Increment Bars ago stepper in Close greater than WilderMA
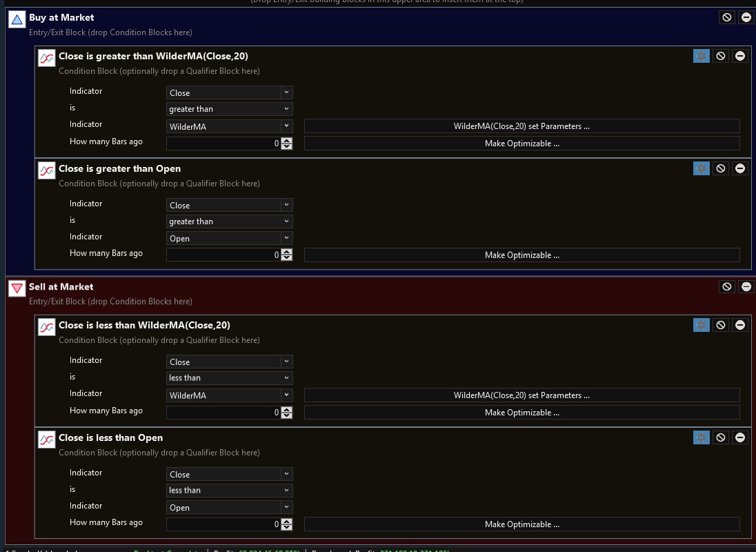This screenshot has width=756, height=552. 287,141
